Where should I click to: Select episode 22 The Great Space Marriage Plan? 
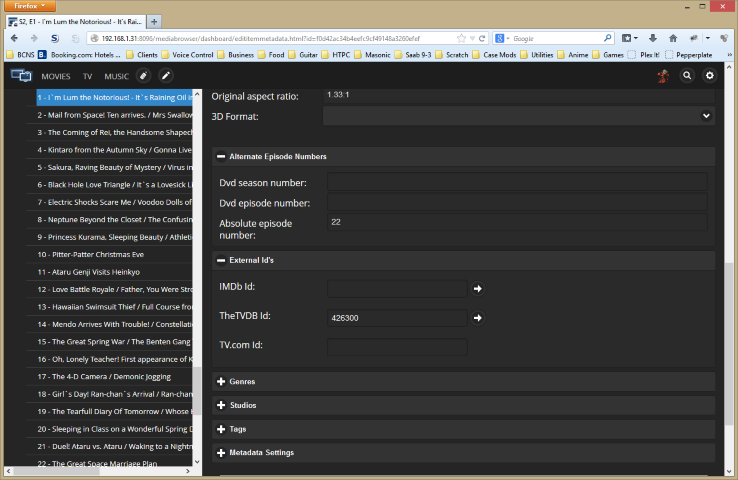click(97, 463)
